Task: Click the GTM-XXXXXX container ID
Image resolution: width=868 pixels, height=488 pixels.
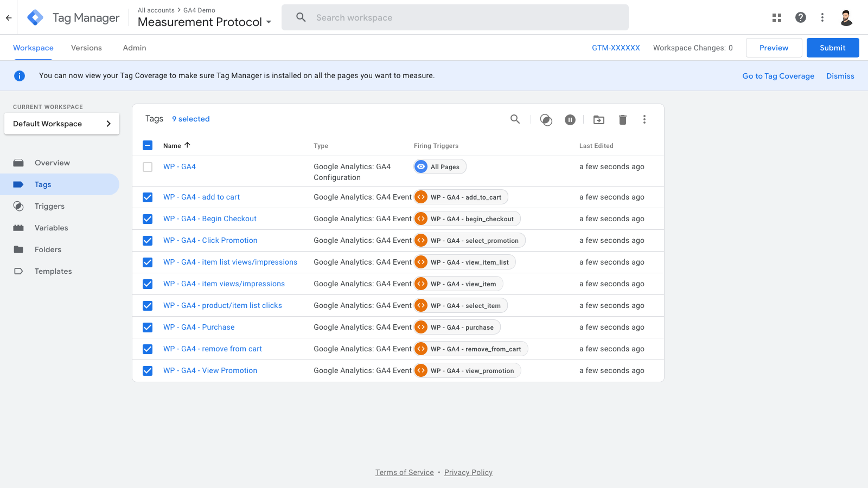Action: [x=616, y=48]
